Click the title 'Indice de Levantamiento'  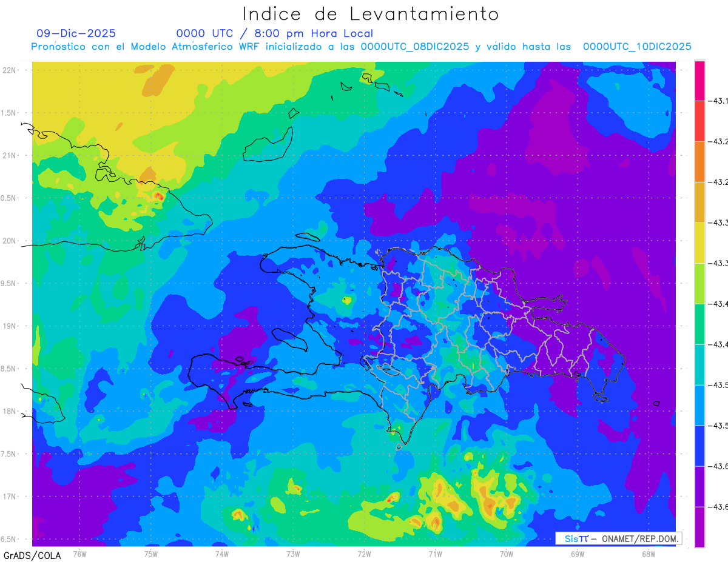pyautogui.click(x=371, y=13)
